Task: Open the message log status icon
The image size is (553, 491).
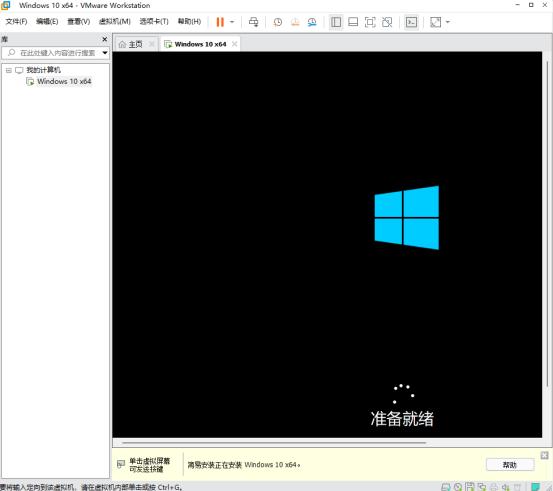Action: coord(536,487)
